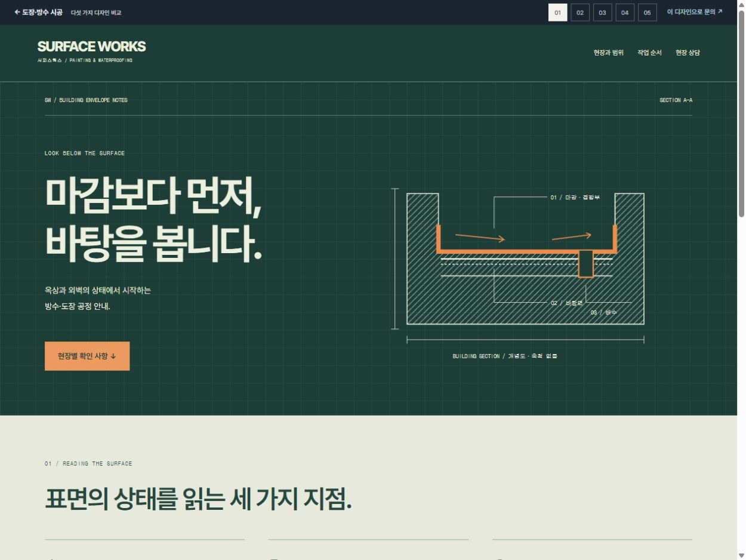Click 'SECTION A–A' label
The image size is (746, 560).
(x=676, y=100)
